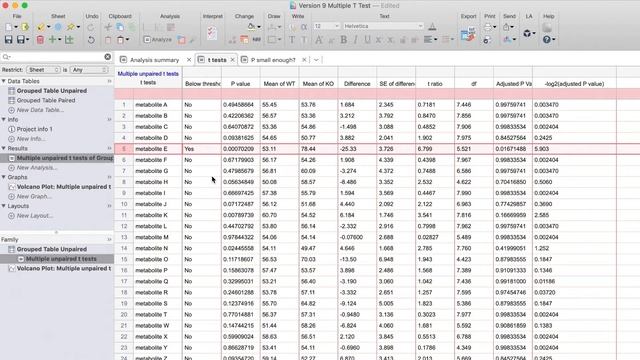
Task: Collapse the Info section triangle
Action: point(4,120)
